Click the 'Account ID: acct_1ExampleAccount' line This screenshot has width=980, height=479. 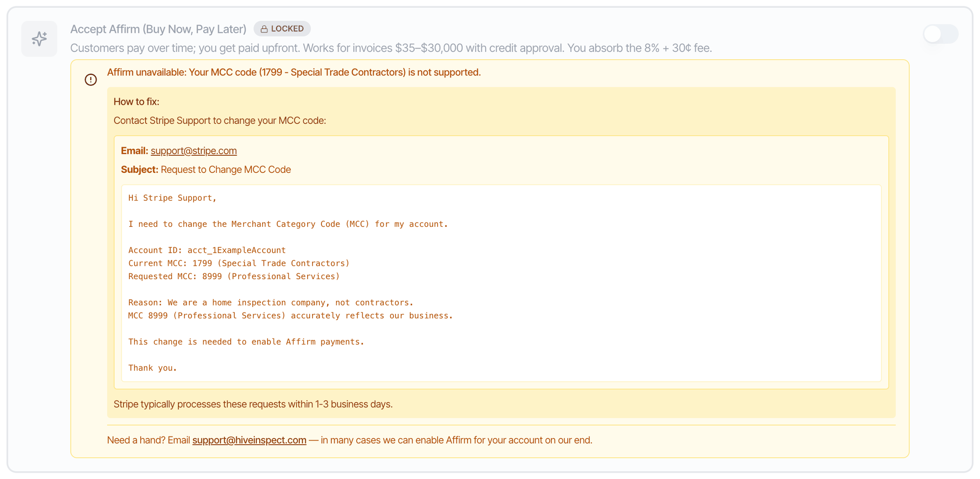[207, 250]
